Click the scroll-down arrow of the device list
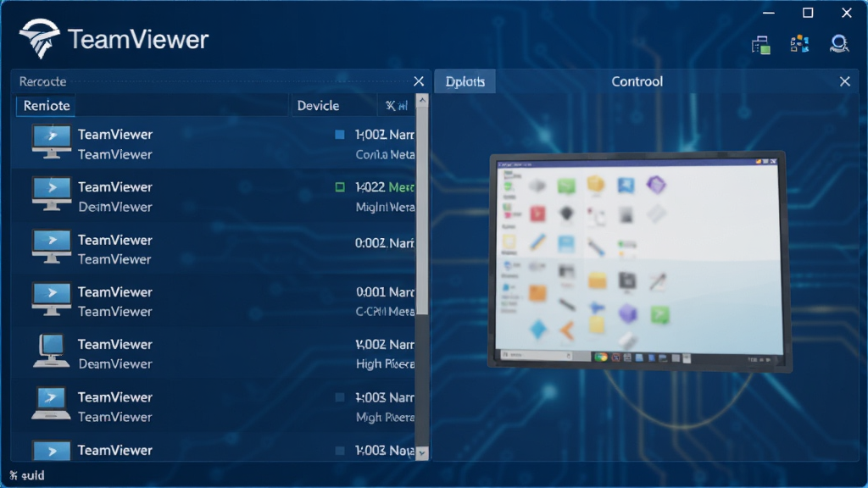Viewport: 868px width, 488px height. pos(422,453)
